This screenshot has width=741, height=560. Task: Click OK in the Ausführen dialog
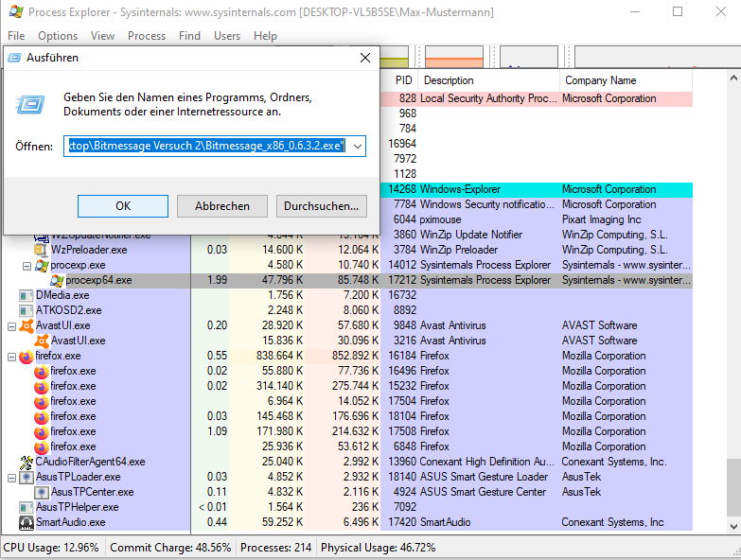(x=123, y=206)
